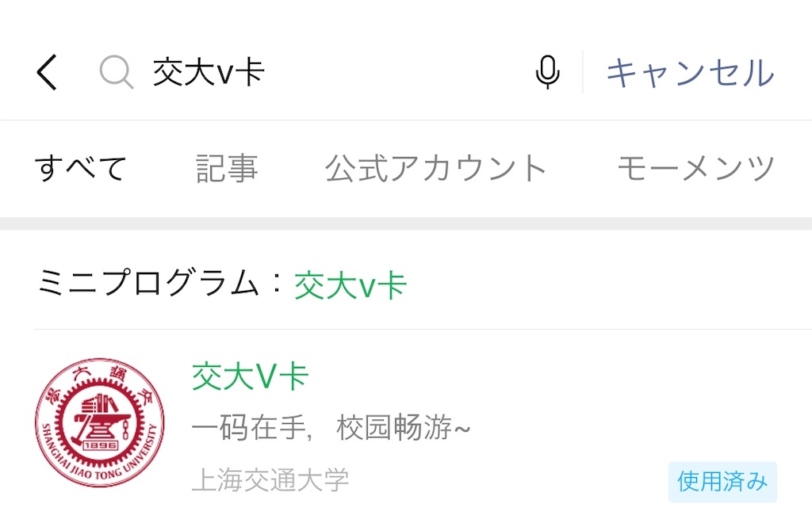Click the magnifying glass search icon

pos(116,72)
